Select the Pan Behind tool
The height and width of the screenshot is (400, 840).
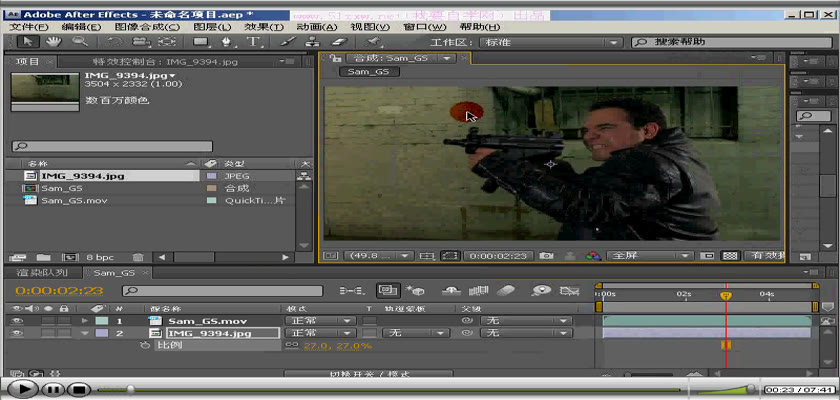point(168,42)
